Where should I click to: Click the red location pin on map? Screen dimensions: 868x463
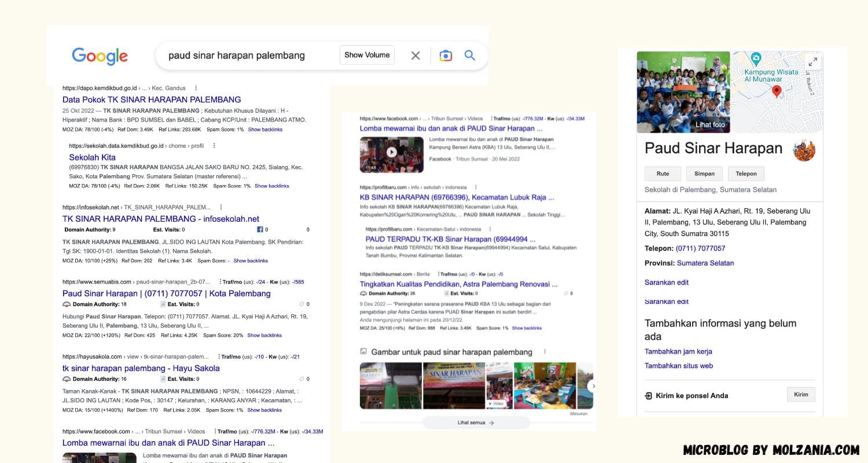[777, 91]
